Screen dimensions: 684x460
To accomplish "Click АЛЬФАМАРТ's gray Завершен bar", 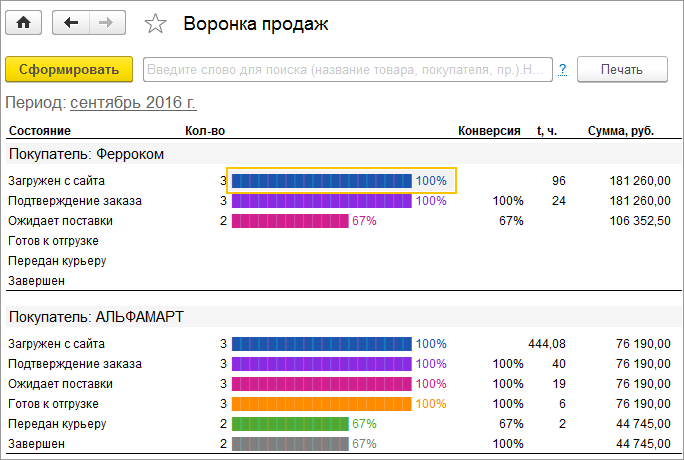I will click(x=289, y=444).
